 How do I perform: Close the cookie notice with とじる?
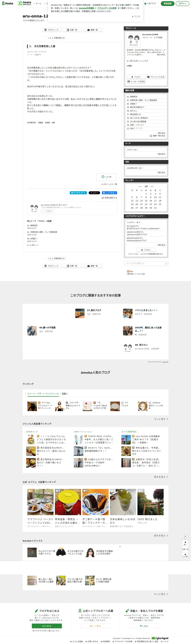[x=136, y=17]
